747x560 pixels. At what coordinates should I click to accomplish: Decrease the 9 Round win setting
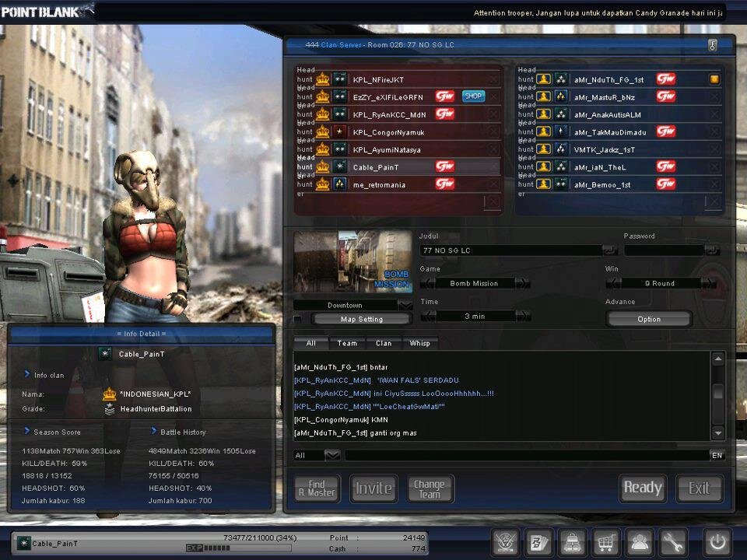click(x=614, y=283)
